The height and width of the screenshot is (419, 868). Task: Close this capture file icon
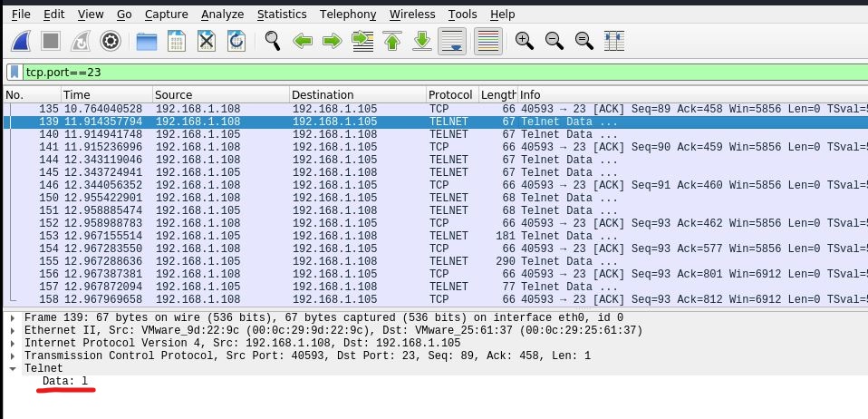[x=207, y=41]
